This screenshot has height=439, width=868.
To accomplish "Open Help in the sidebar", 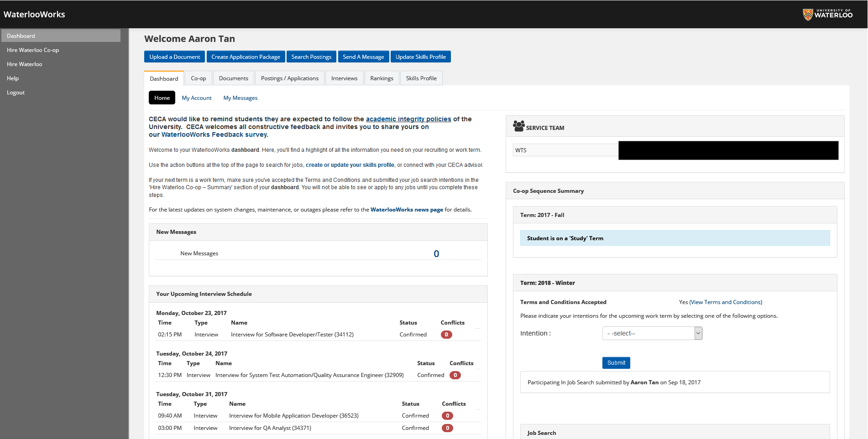I will 13,78.
